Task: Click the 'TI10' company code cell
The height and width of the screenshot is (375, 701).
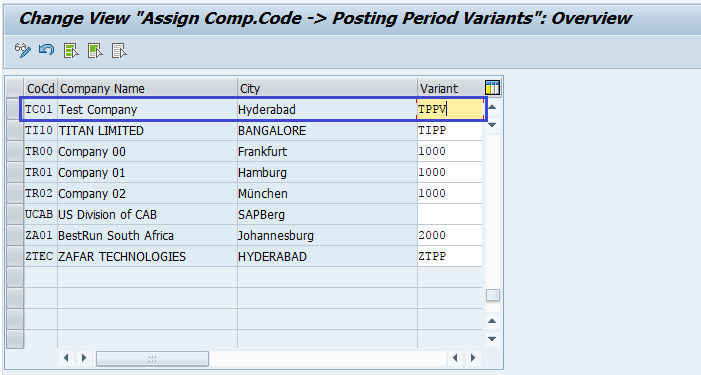Action: (x=41, y=131)
